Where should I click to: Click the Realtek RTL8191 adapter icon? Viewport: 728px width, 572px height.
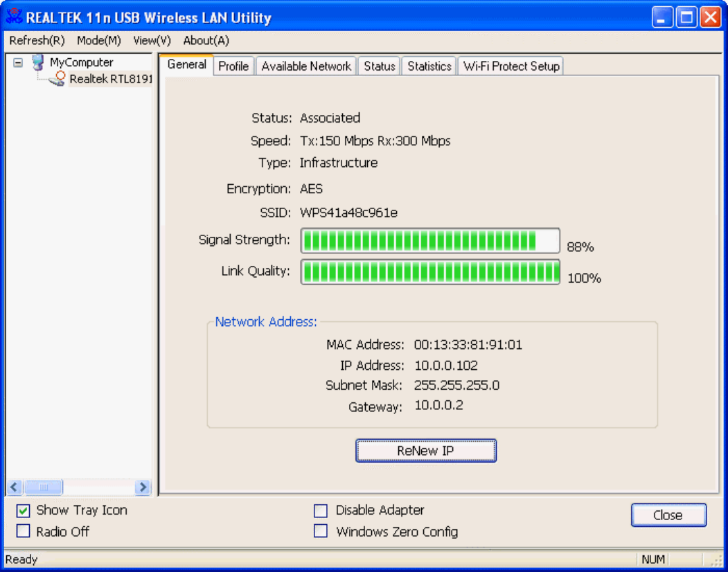(57, 78)
